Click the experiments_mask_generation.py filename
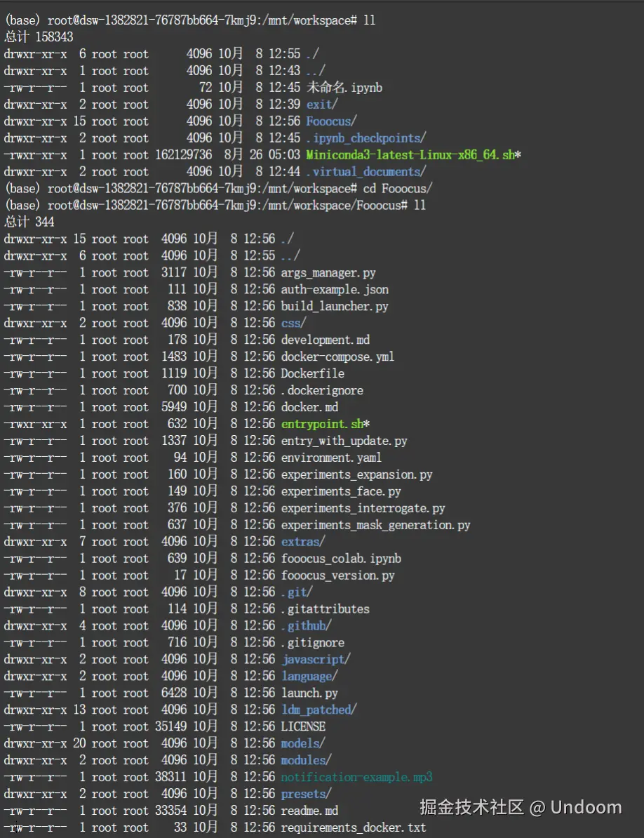 tap(375, 525)
